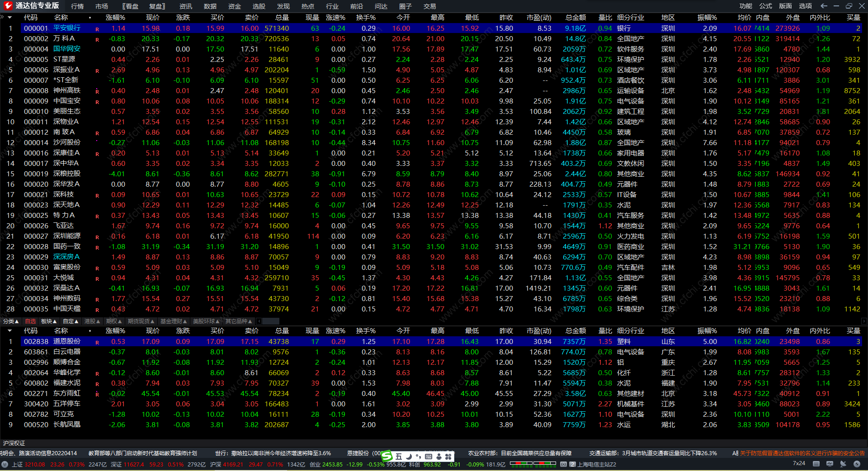Switch to the 自选 watchlist tab
Image resolution: width=868 pixels, height=471 pixels.
point(30,321)
